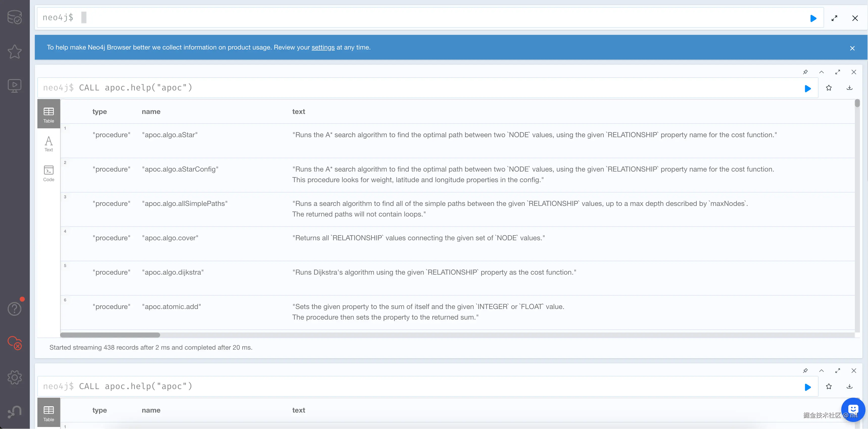Open the About Neo4j icon
The width and height of the screenshot is (868, 429).
14,412
